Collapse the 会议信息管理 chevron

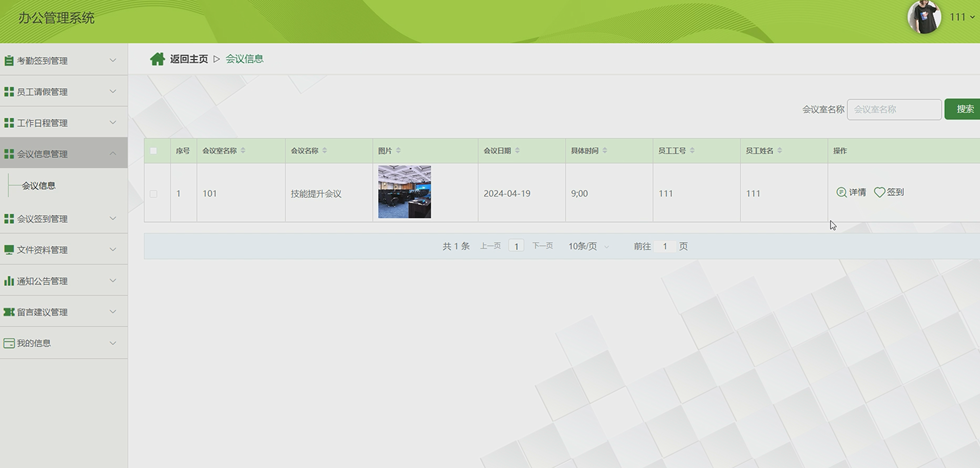coord(113,154)
